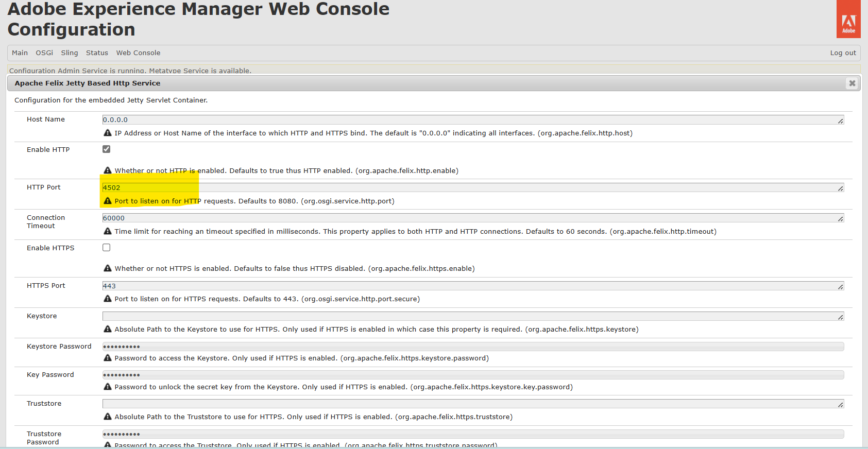
Task: Click the empty Truststore path field
Action: (x=473, y=404)
